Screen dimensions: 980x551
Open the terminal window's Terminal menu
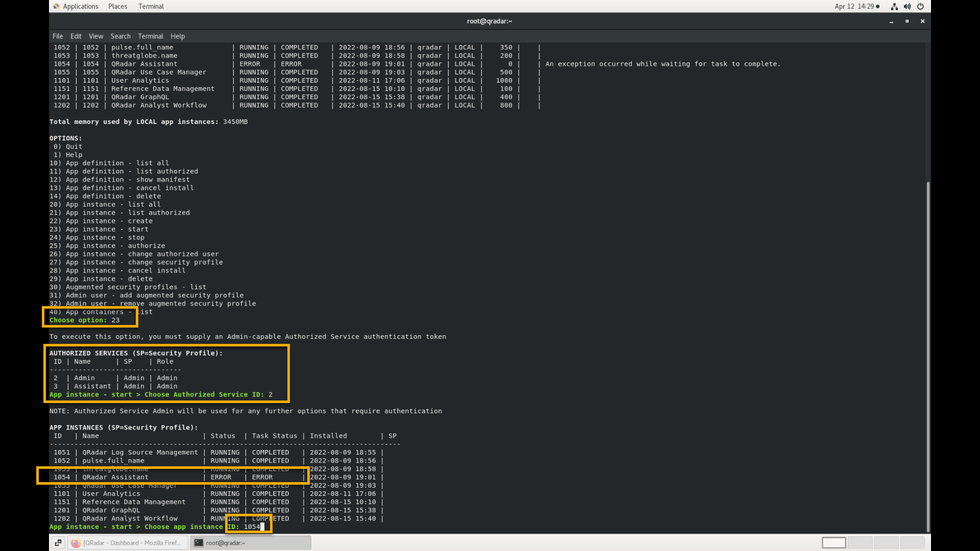click(151, 36)
